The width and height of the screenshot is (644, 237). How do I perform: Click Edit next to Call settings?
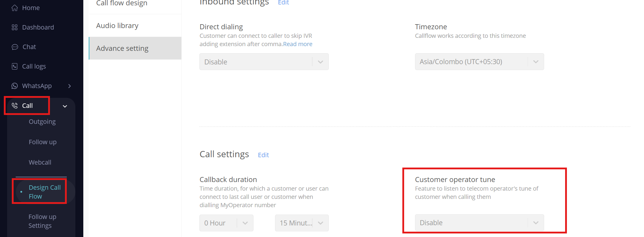263,155
